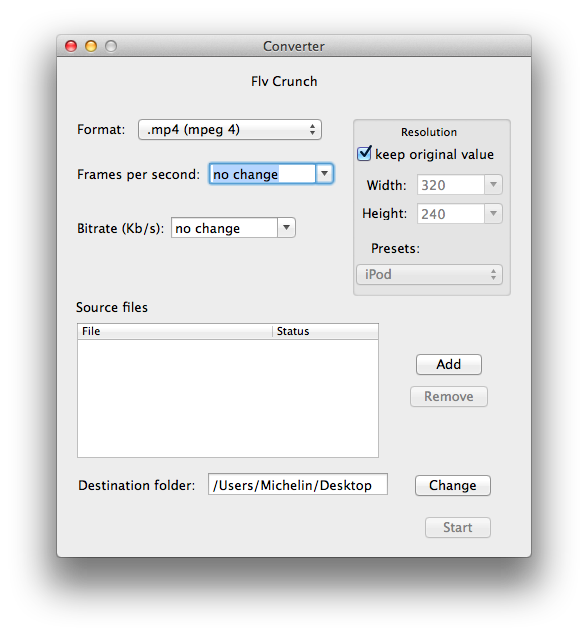Viewport: 588px width, 636px height.
Task: Click the File column header
Action: point(175,331)
